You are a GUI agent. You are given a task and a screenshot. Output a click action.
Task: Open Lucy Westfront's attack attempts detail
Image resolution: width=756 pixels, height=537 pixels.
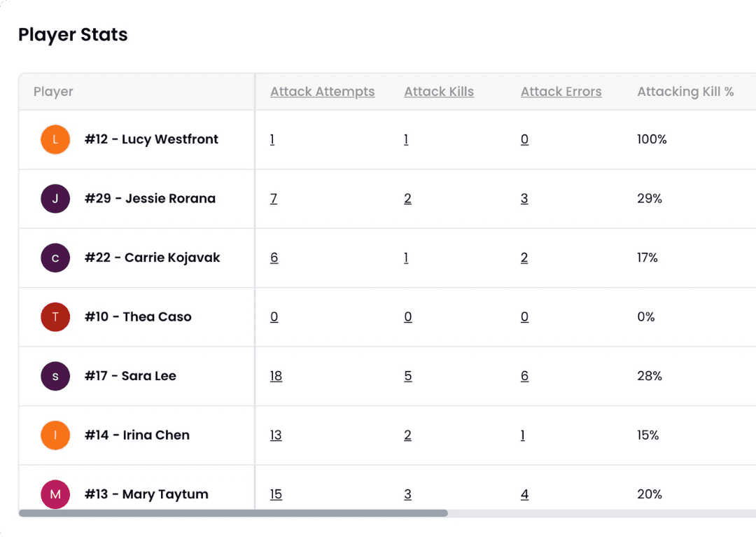coord(272,139)
